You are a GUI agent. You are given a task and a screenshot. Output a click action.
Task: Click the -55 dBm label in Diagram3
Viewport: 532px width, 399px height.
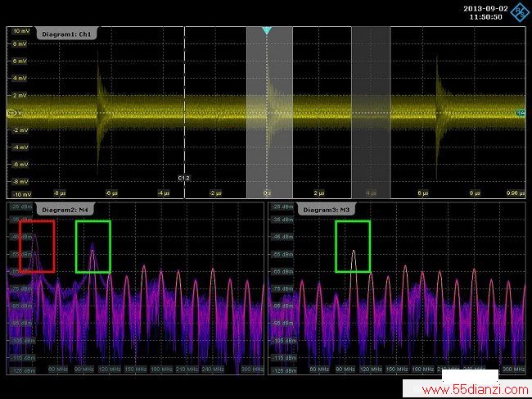click(283, 254)
